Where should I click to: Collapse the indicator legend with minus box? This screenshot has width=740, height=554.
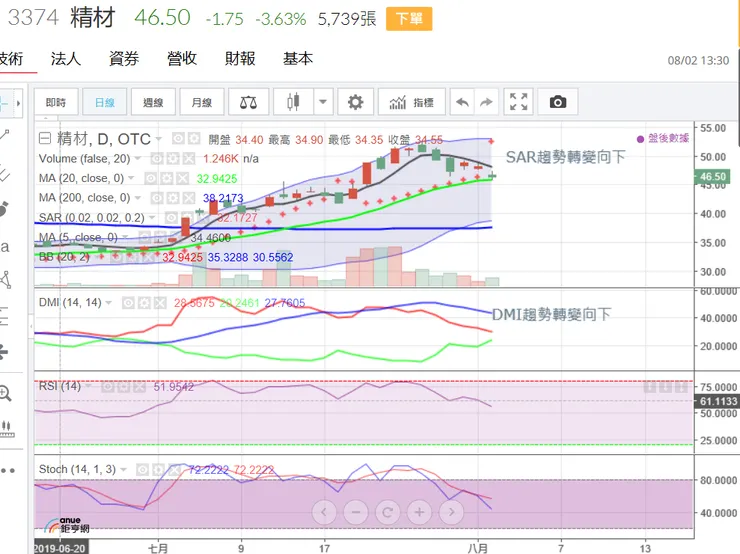[45, 138]
